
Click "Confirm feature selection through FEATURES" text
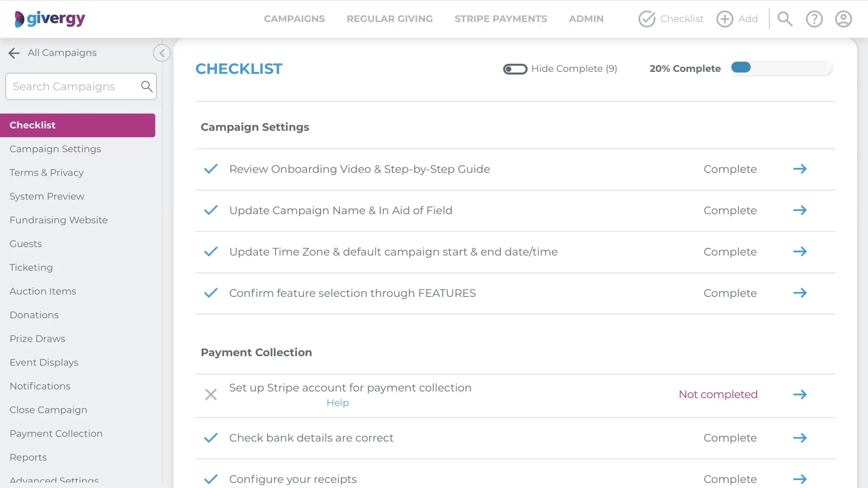[x=352, y=293]
